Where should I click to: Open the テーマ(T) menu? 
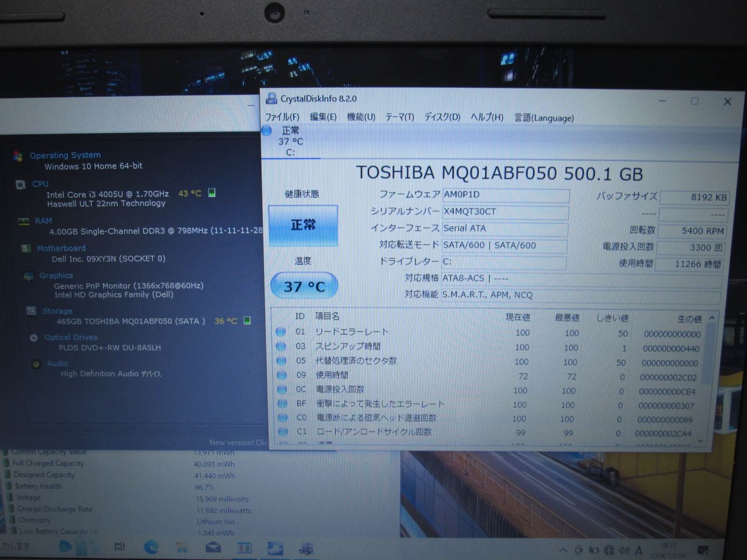click(x=400, y=117)
